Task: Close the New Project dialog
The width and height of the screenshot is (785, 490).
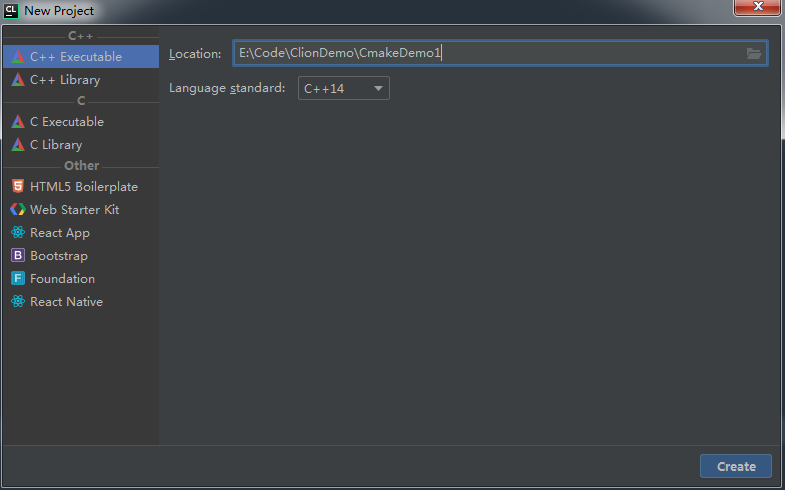Action: pyautogui.click(x=757, y=7)
